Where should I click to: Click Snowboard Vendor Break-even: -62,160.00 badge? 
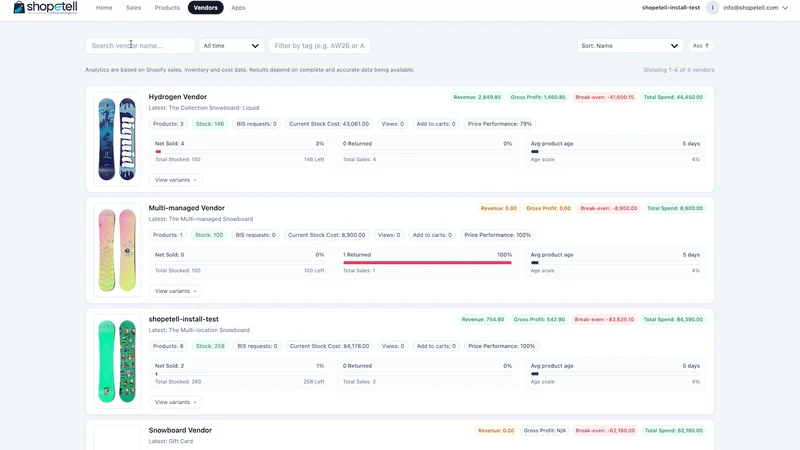point(605,431)
